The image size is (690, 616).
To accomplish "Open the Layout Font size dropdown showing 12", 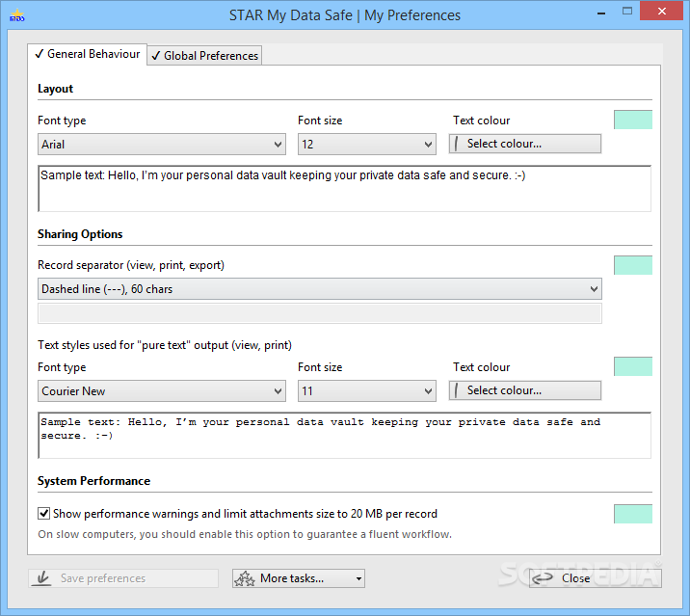I will 366,145.
